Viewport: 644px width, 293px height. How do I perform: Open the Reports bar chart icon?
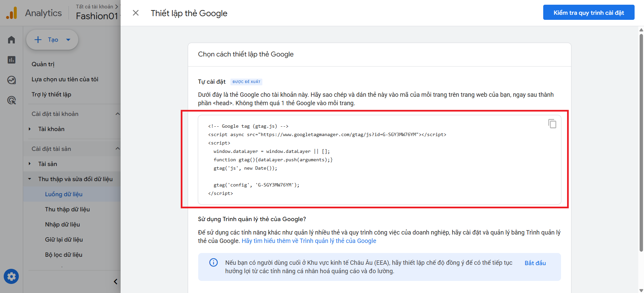(x=11, y=60)
